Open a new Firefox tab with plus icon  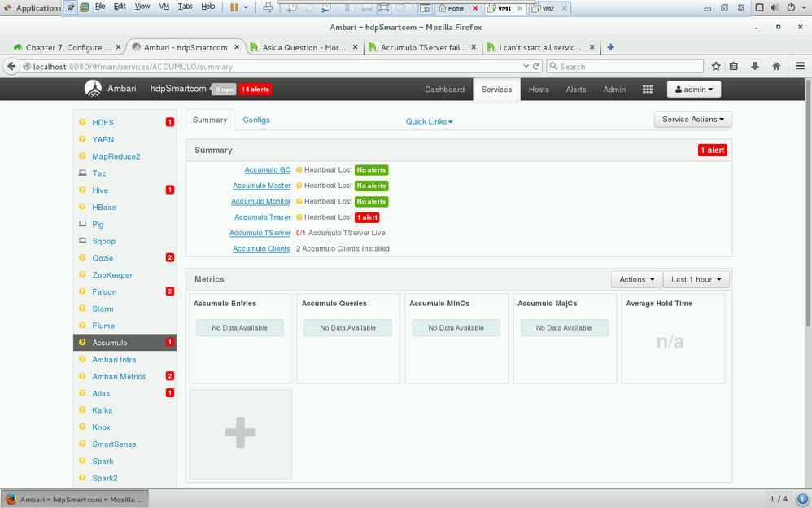610,47
